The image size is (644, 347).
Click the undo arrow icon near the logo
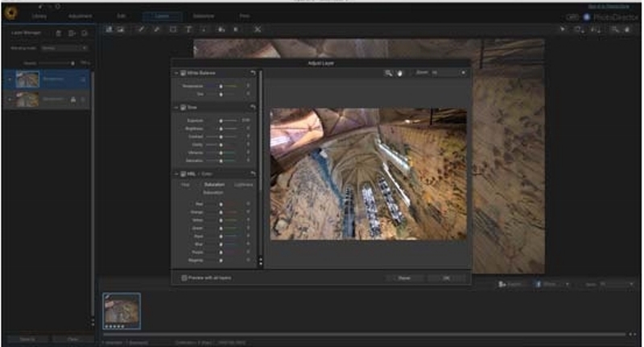(41, 6)
